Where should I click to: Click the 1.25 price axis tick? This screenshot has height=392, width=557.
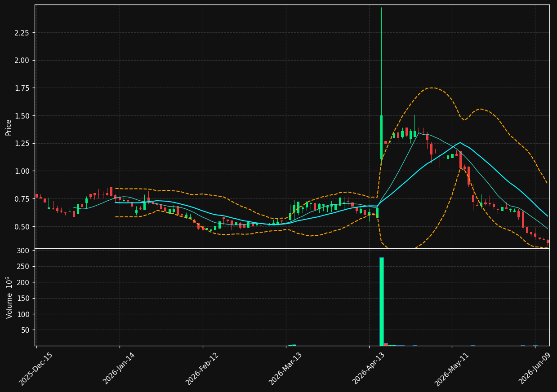(23, 144)
